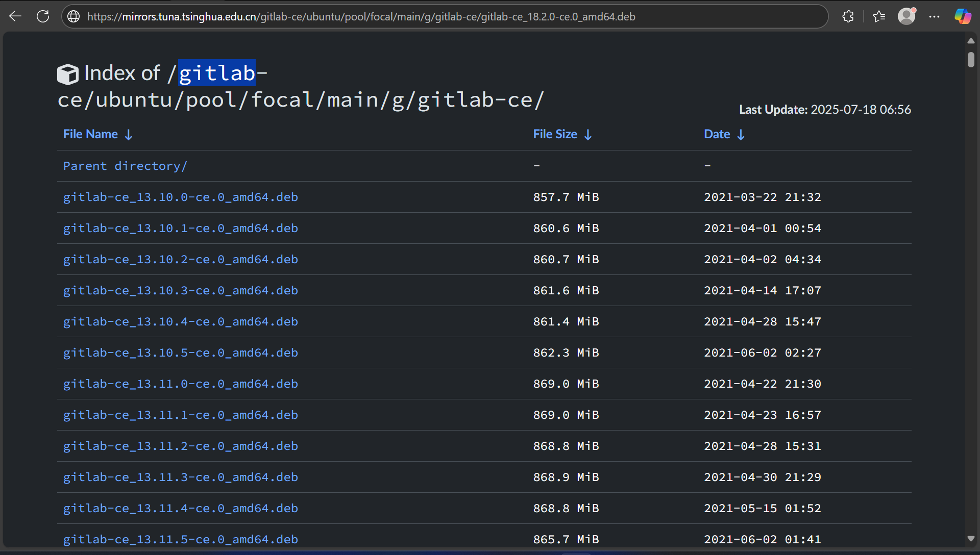Image resolution: width=980 pixels, height=555 pixels.
Task: Click the sort arrow next to Date
Action: coord(741,135)
